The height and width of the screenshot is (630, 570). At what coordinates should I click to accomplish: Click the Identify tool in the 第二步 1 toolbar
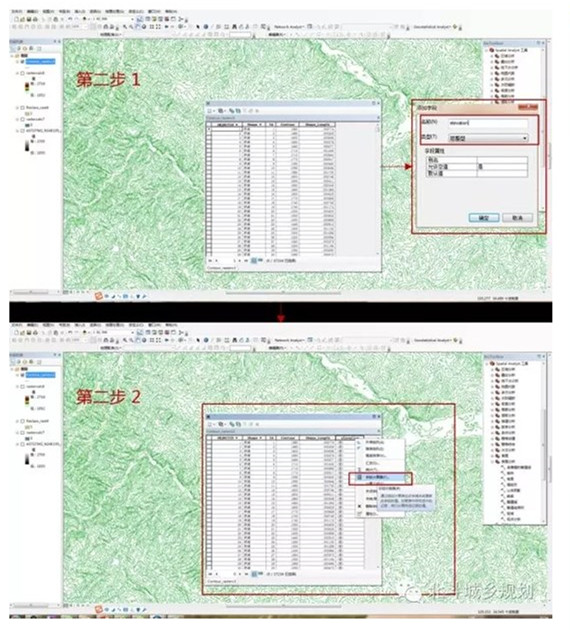(206, 27)
